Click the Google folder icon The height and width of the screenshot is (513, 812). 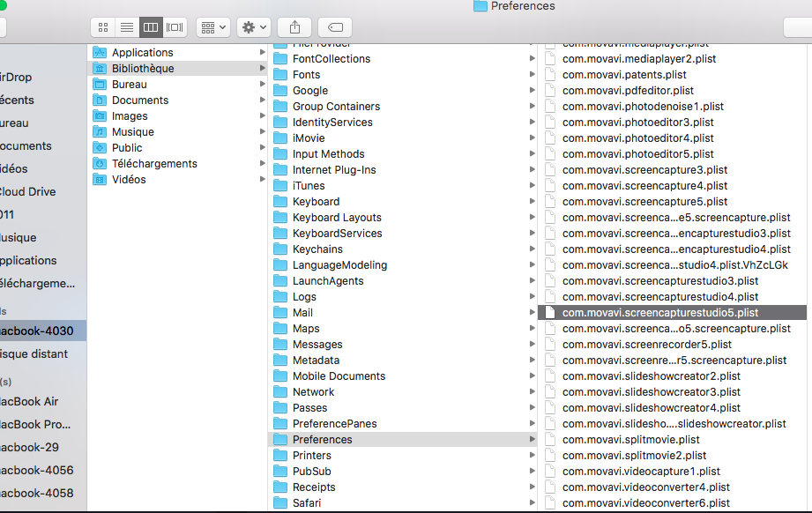(280, 91)
